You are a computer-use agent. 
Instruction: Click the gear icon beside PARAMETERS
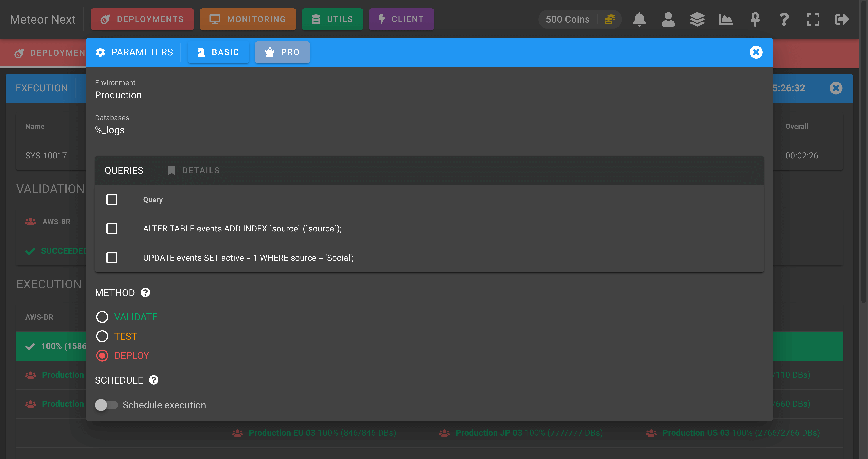click(x=100, y=52)
